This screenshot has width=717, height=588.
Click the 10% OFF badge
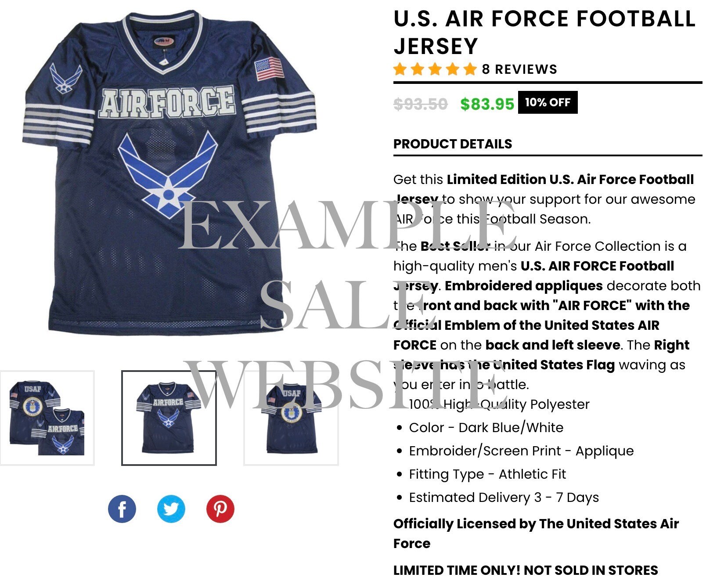[x=548, y=102]
